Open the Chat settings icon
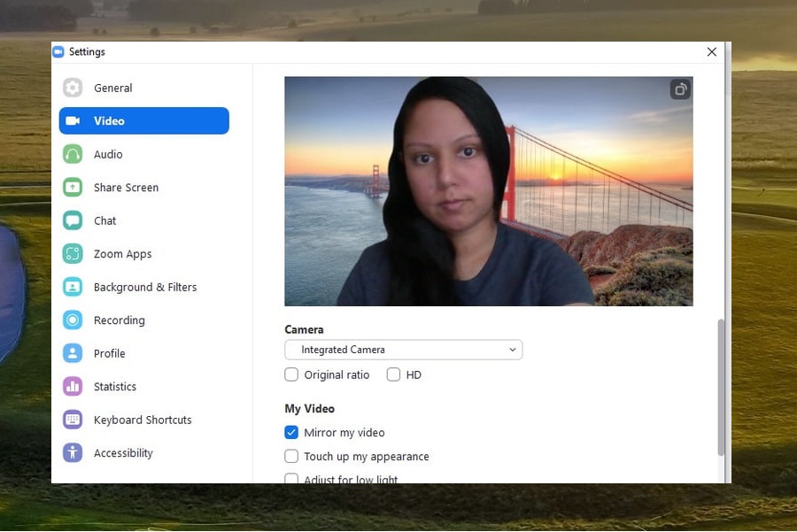This screenshot has width=797, height=532. click(72, 220)
